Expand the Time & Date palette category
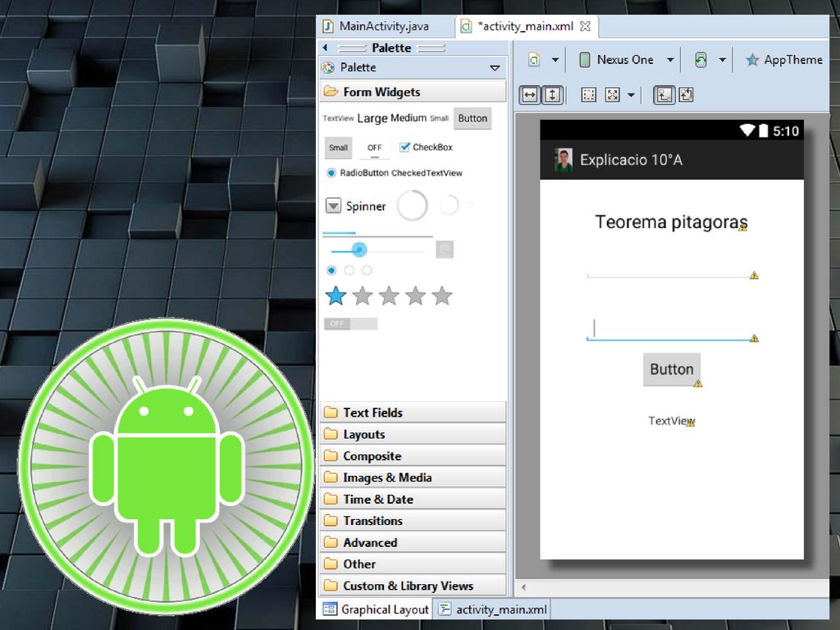This screenshot has height=630, width=840. (413, 500)
